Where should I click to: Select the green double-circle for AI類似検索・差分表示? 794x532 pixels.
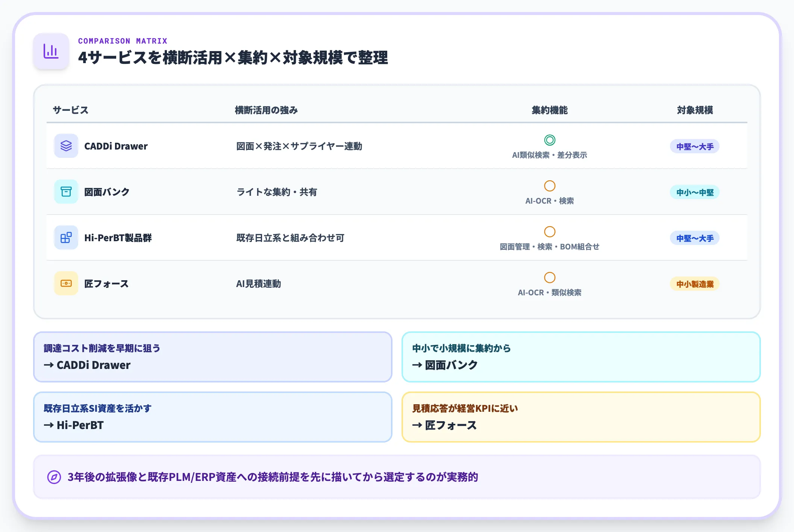click(x=550, y=140)
